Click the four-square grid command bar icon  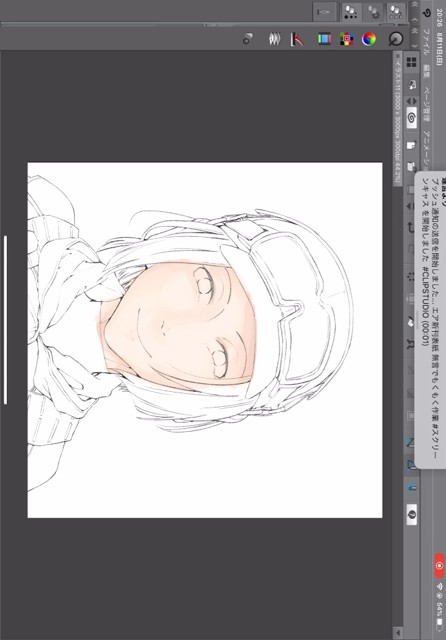tap(411, 62)
